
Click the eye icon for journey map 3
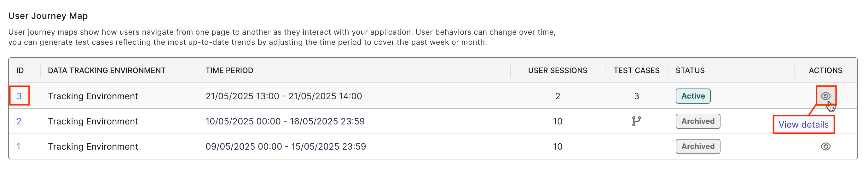[825, 96]
